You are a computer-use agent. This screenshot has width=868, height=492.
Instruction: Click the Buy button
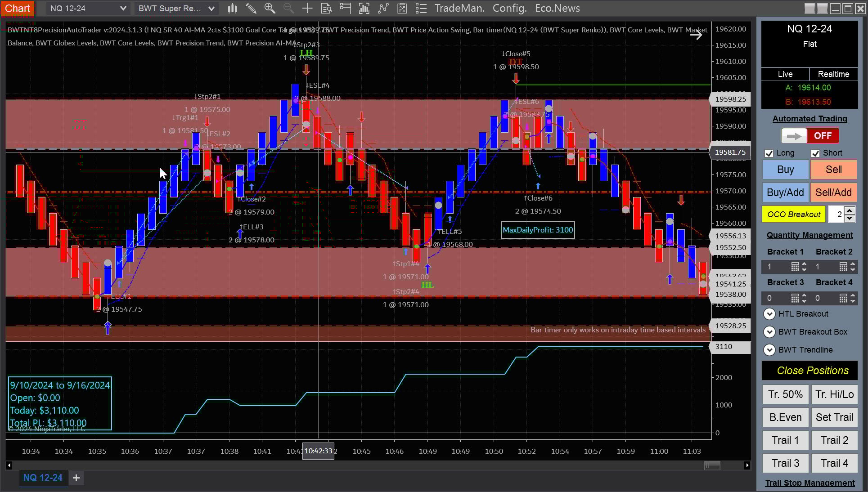pos(785,170)
